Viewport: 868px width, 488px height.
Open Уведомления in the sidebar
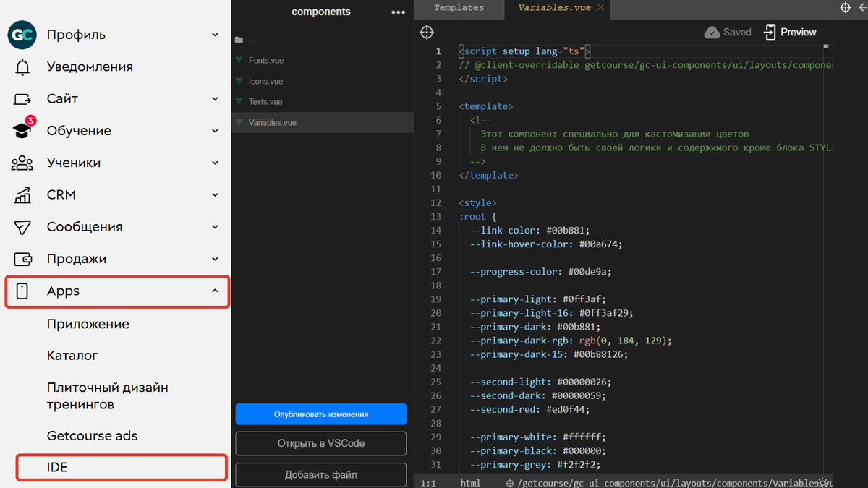[90, 67]
